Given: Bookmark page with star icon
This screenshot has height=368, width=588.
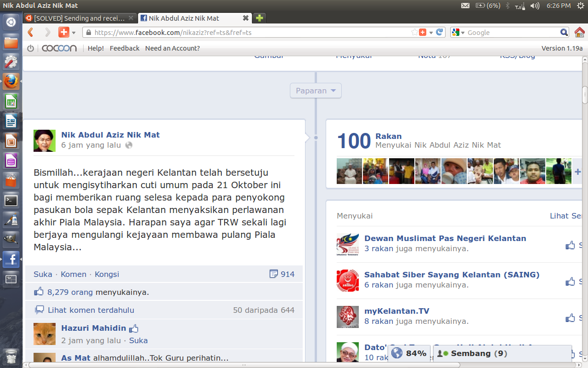Looking at the screenshot, I should coord(415,32).
